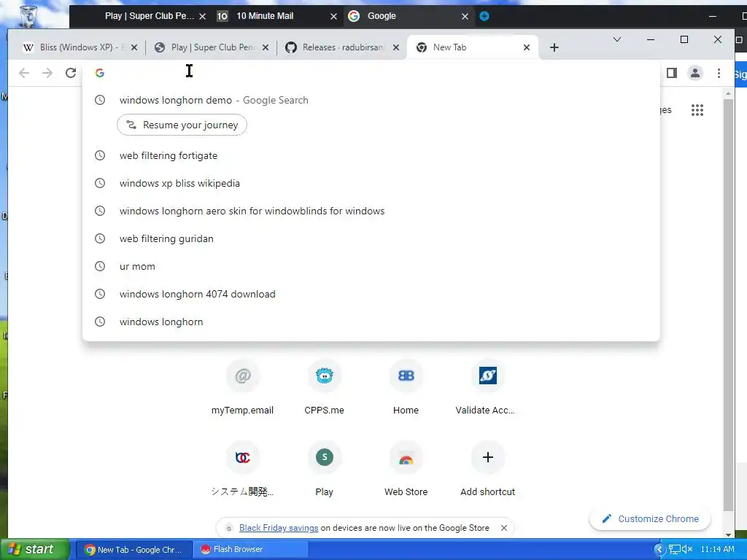Click Customize Chrome button

click(650, 518)
